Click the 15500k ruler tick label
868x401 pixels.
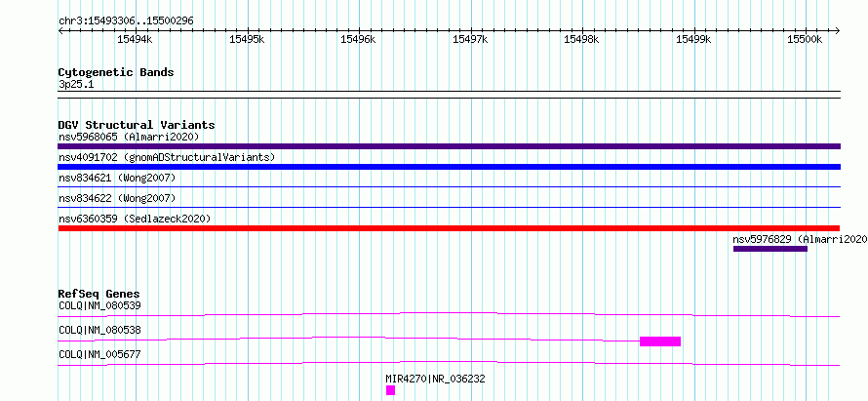click(x=805, y=39)
